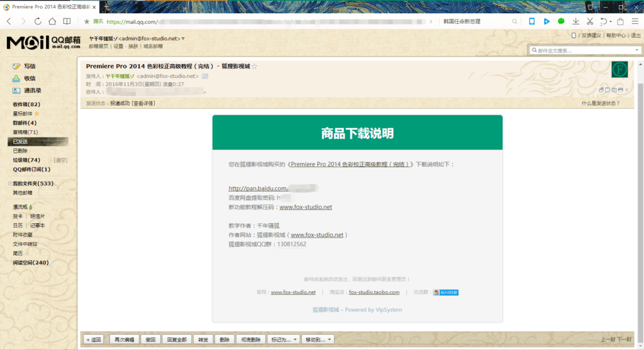The height and width of the screenshot is (350, 644).
Task: Open dropdown arrow next to undo icon
Action: pos(610,22)
